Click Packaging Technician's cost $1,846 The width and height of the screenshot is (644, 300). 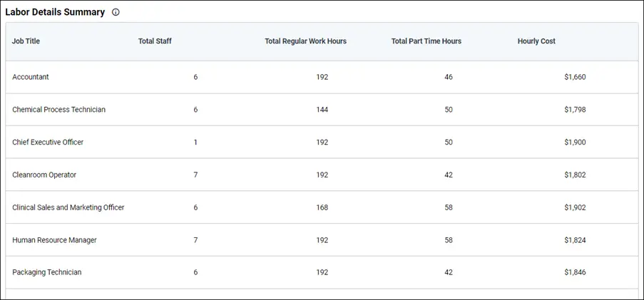click(575, 272)
